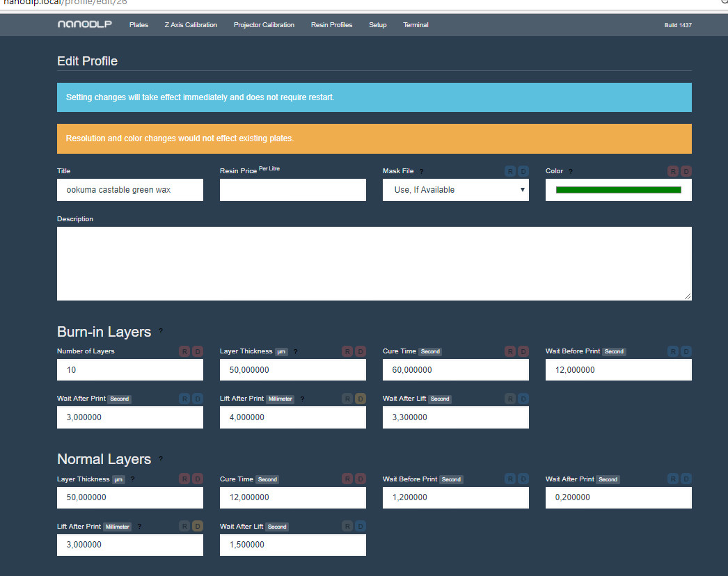Click the D badge for Burn-in Cure Time
Screen dimensions: 728x576
(x=523, y=351)
